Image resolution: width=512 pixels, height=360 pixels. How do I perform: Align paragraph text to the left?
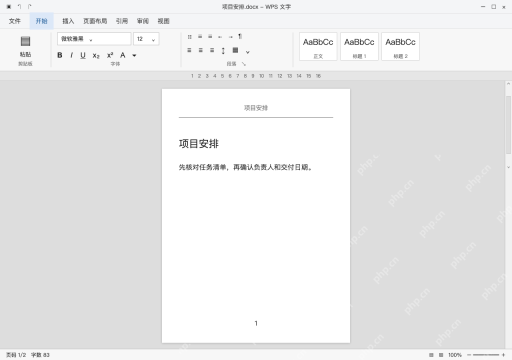[x=189, y=50]
